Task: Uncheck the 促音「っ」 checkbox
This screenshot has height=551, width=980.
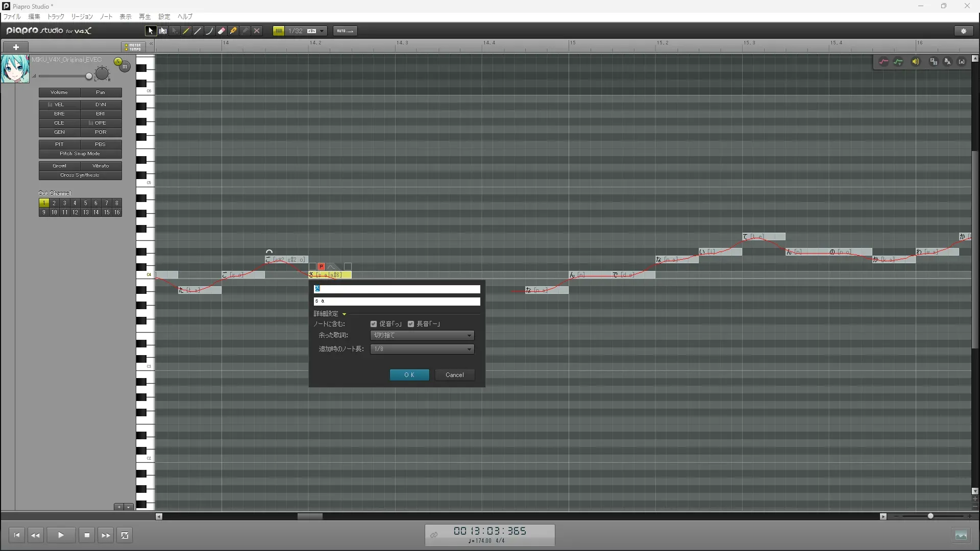Action: click(374, 324)
